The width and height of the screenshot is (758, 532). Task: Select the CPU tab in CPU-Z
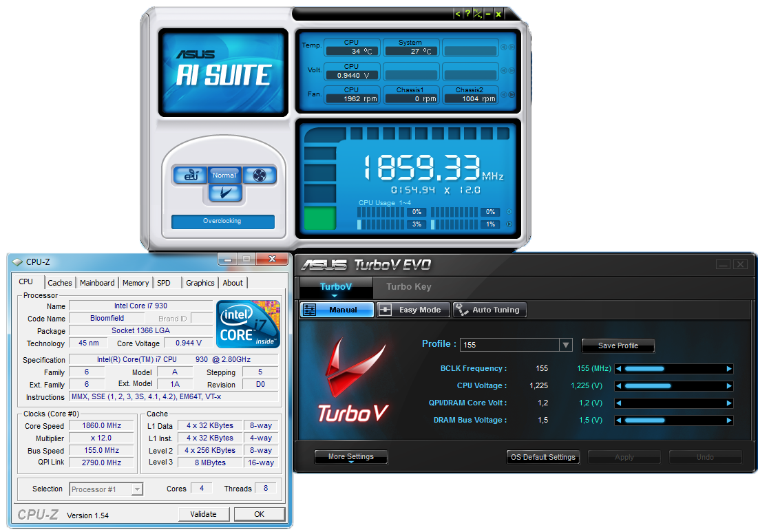click(26, 281)
